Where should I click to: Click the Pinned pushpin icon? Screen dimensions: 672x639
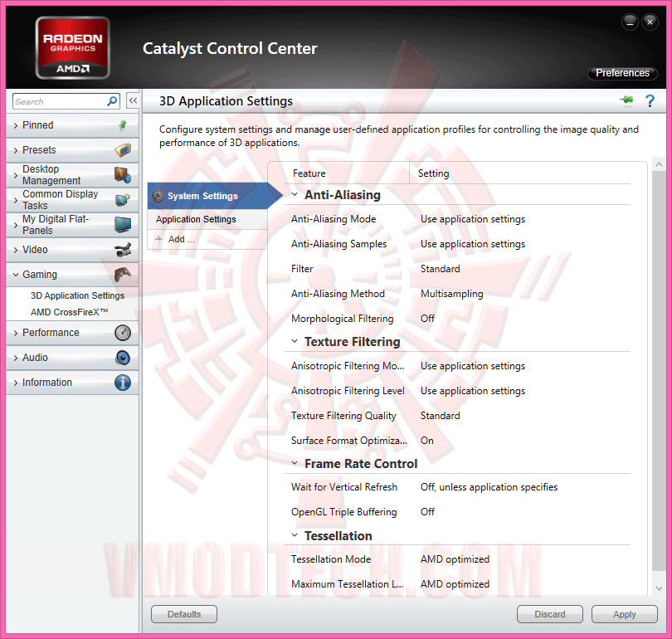123,125
